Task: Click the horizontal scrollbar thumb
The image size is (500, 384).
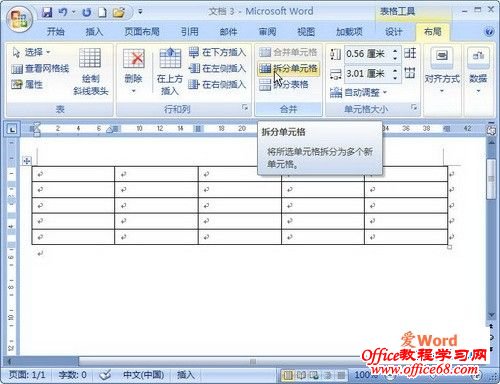Action: 253,362
